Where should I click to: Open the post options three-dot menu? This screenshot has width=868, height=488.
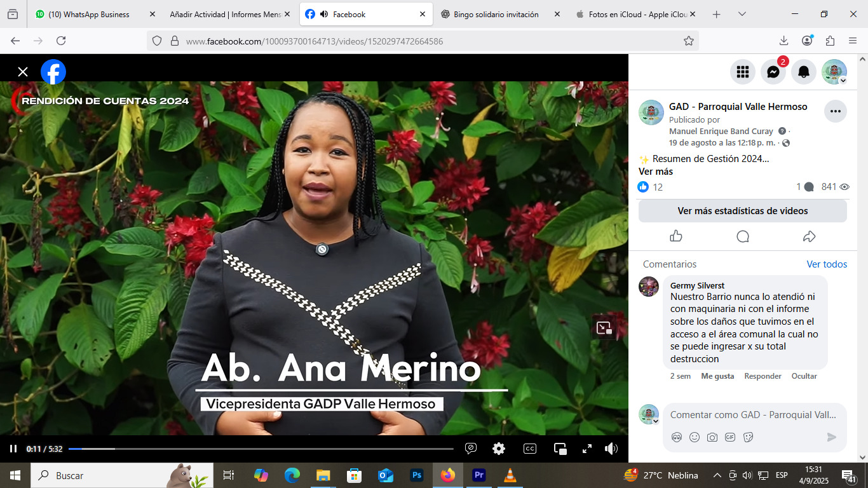pos(835,111)
